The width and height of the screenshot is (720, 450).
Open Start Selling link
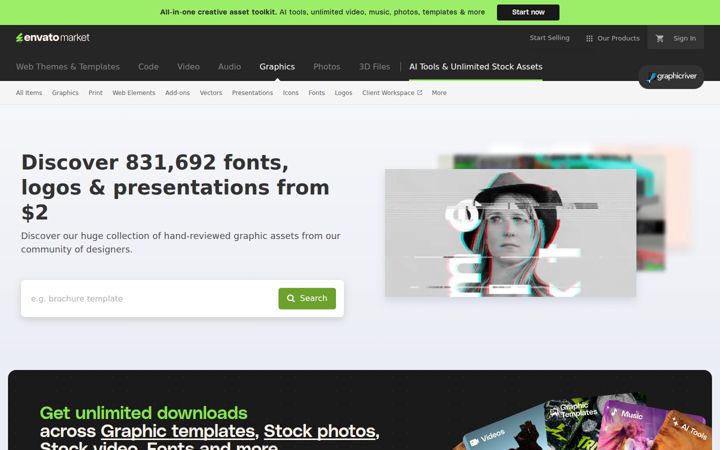click(549, 38)
